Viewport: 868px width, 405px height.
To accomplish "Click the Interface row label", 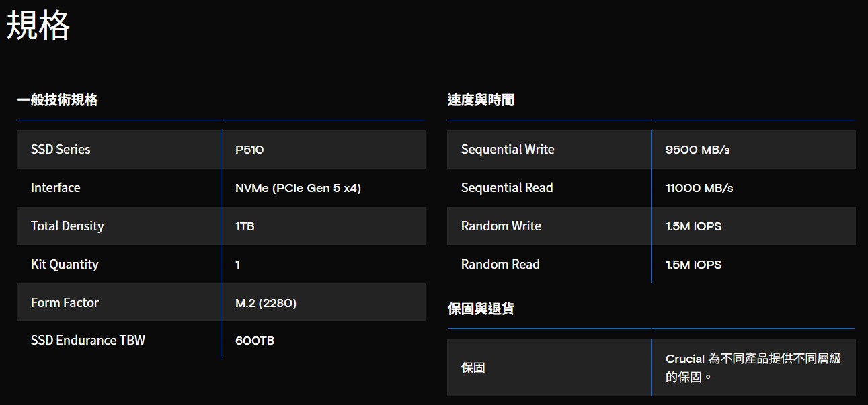I will 56,188.
